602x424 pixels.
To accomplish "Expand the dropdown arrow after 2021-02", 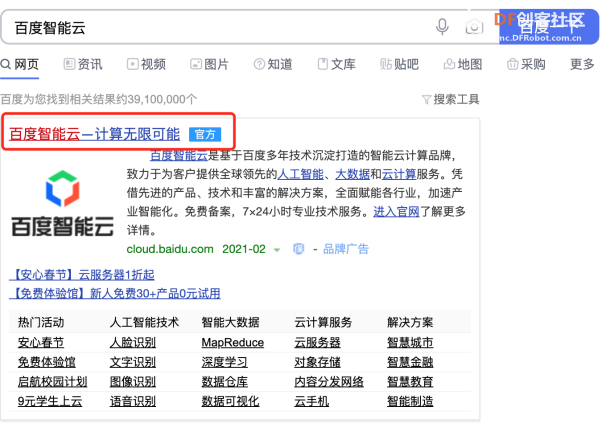I will tap(277, 250).
